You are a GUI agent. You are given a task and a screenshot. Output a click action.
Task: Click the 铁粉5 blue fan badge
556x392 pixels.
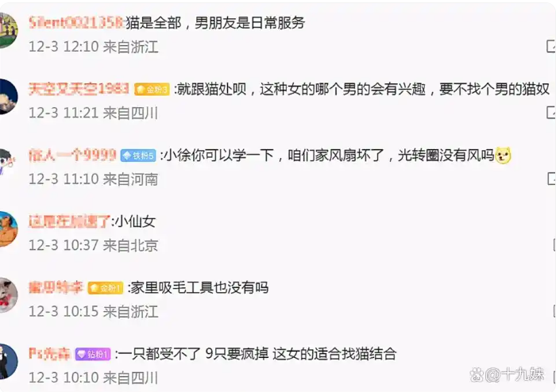(138, 156)
